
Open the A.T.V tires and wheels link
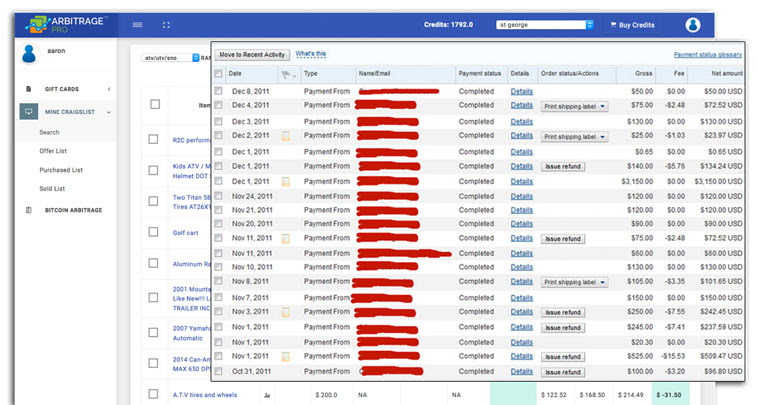[205, 395]
